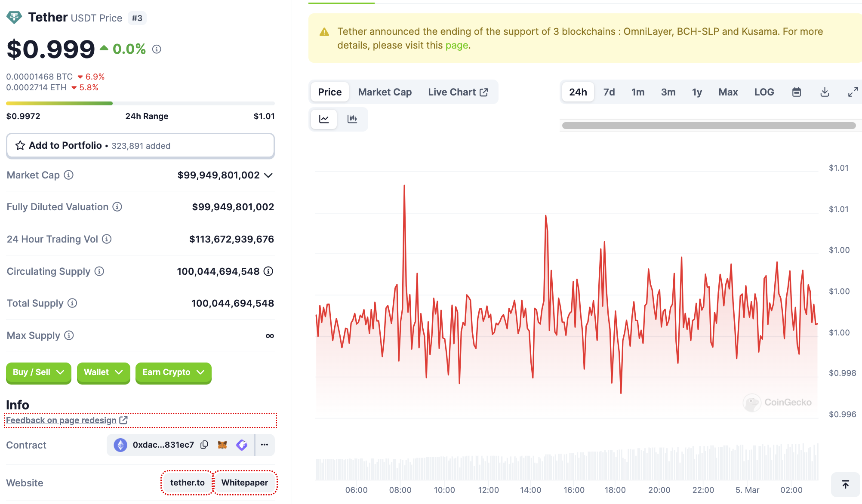Switch to Market Cap chart tab
The image size is (862, 504).
click(x=385, y=92)
